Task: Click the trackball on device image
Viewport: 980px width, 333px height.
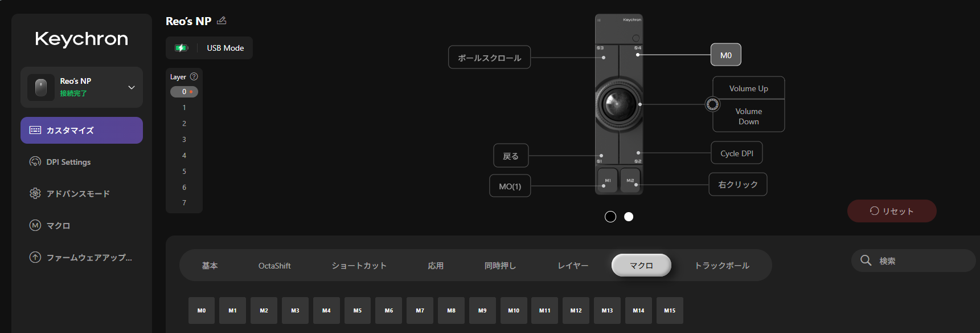Action: click(x=619, y=104)
